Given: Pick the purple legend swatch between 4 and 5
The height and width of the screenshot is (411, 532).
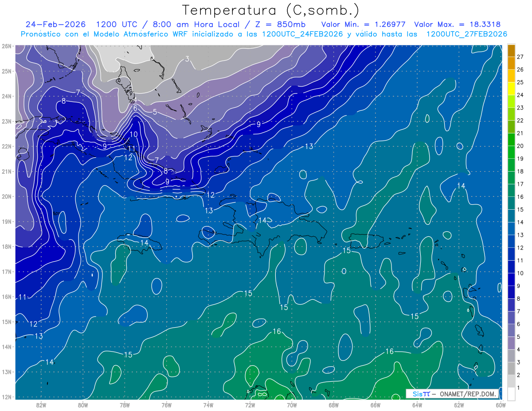Looking at the screenshot, I should pos(511,343).
